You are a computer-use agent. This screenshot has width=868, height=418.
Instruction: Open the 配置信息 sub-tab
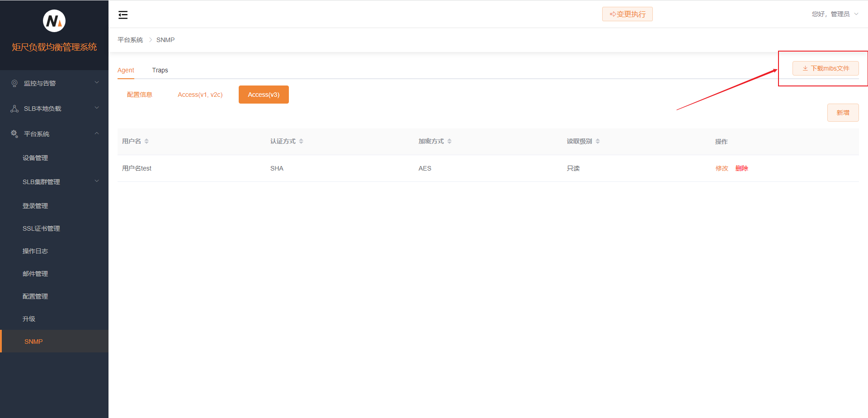point(140,95)
